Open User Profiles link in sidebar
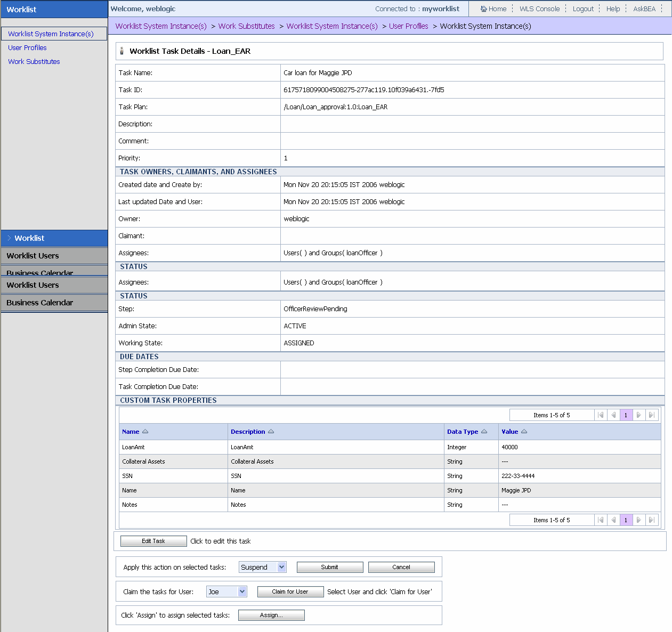 point(27,48)
